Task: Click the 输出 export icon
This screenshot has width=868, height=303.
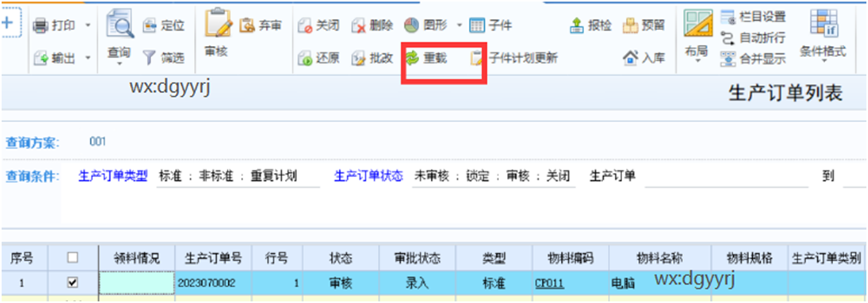Action: 41,57
